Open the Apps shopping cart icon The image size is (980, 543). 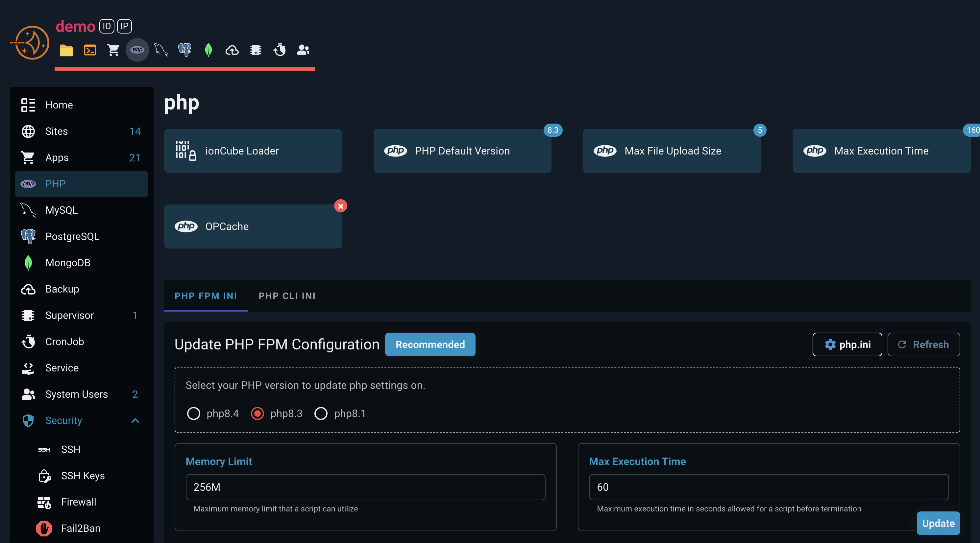[113, 50]
